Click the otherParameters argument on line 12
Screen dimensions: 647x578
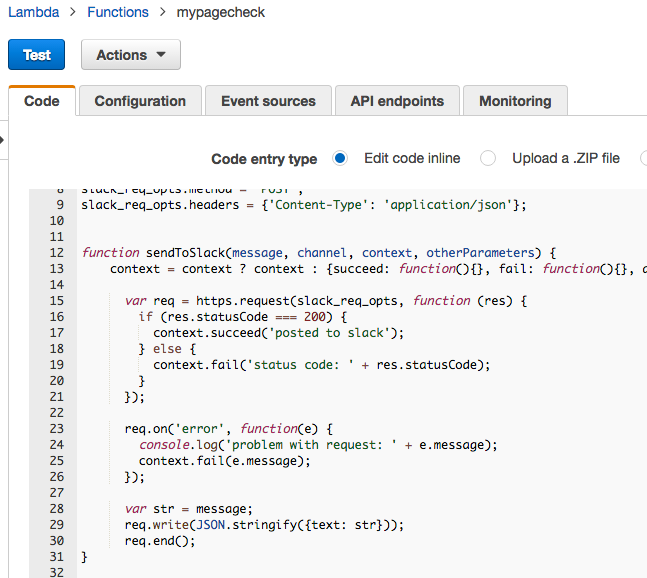pyautogui.click(x=480, y=252)
